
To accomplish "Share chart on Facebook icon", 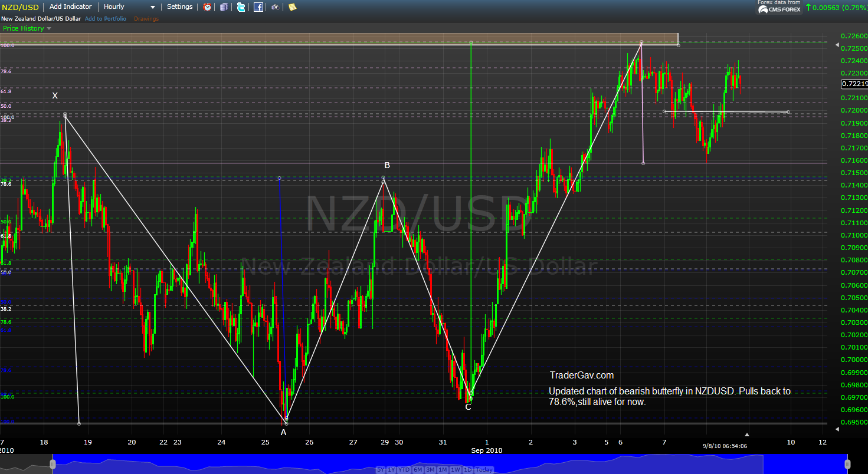I will (258, 7).
